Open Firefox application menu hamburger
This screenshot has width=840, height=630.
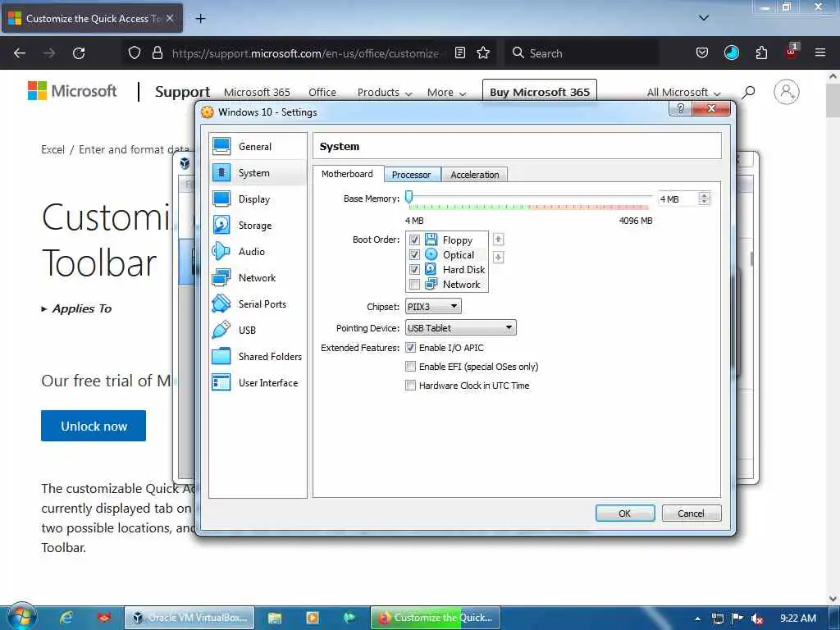pyautogui.click(x=820, y=53)
